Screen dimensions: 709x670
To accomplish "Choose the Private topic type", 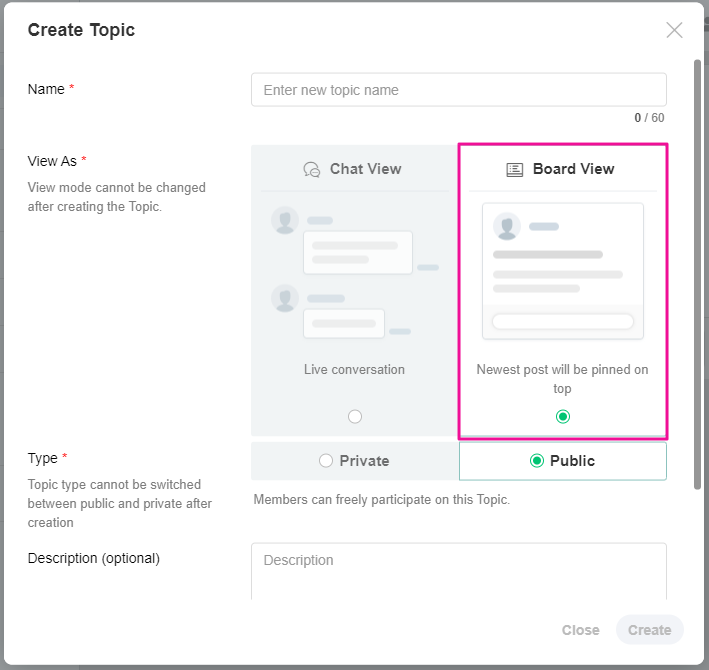I will (354, 461).
